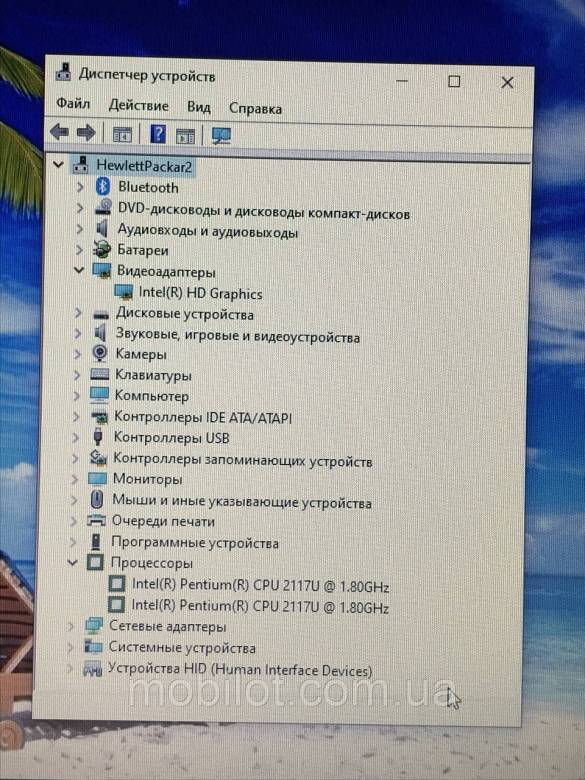Image resolution: width=585 pixels, height=780 pixels.
Task: Click the DVD drives category icon
Action: pos(102,207)
